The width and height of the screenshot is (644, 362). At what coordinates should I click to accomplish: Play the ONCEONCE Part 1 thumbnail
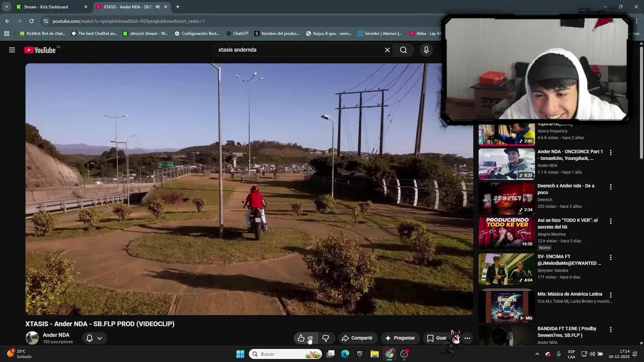pos(507,164)
